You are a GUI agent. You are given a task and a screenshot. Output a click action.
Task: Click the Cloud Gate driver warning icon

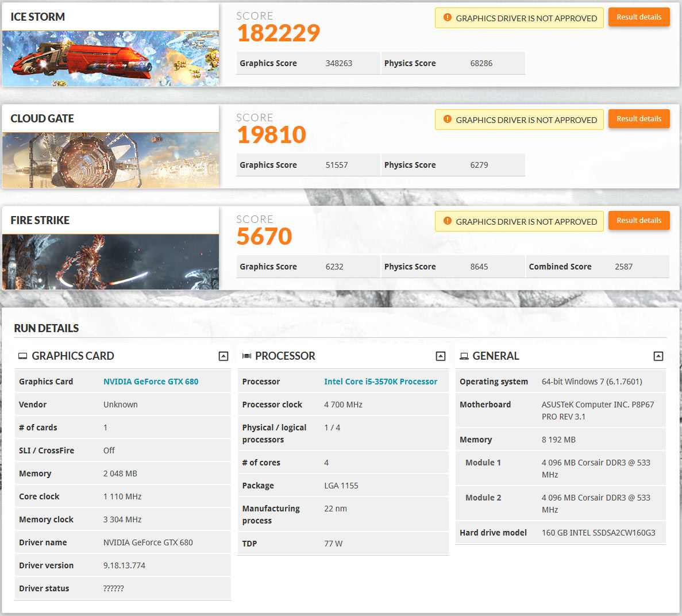point(448,120)
